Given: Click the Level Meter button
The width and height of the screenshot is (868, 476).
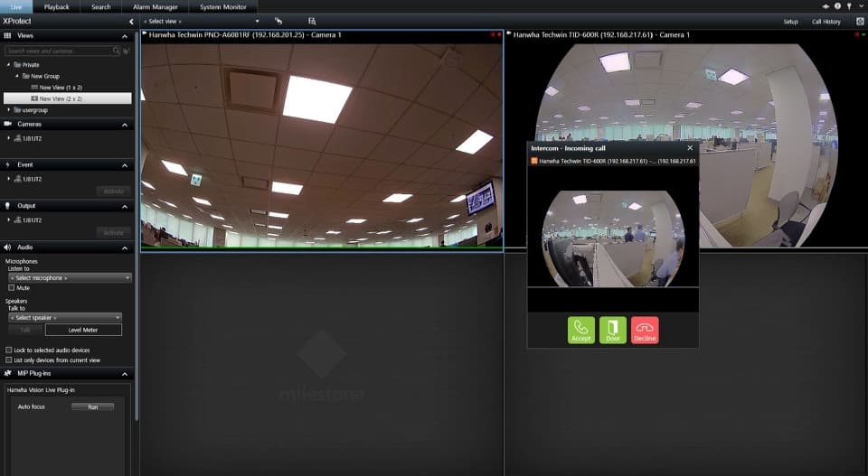Looking at the screenshot, I should tap(83, 330).
